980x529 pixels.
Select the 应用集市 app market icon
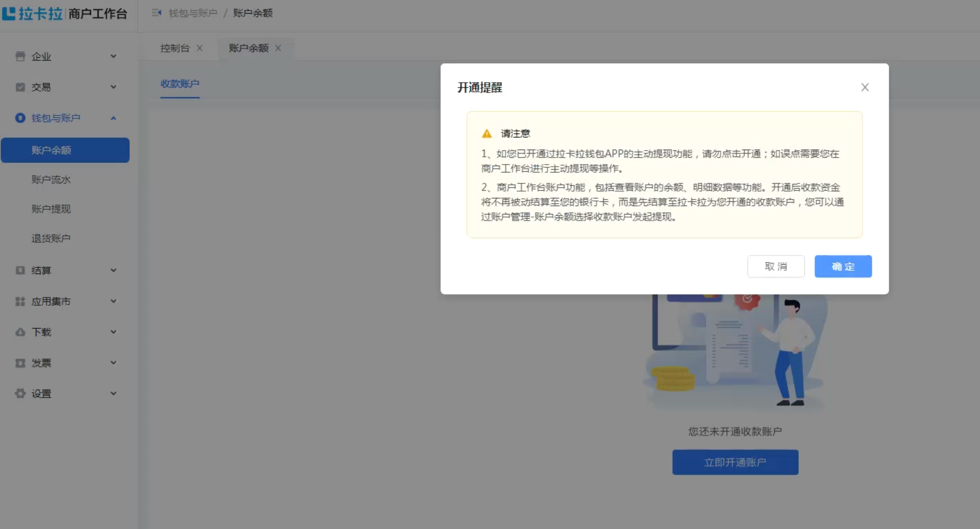tap(20, 301)
